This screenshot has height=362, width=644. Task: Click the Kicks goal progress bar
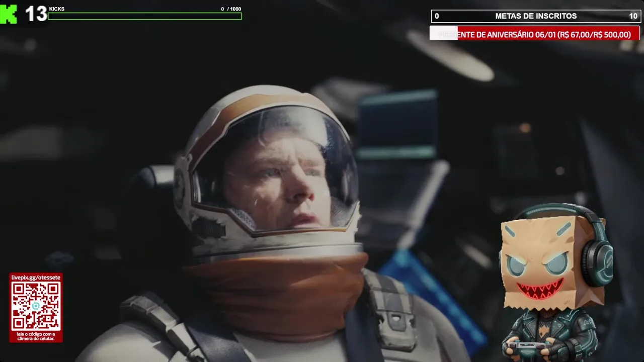(145, 16)
